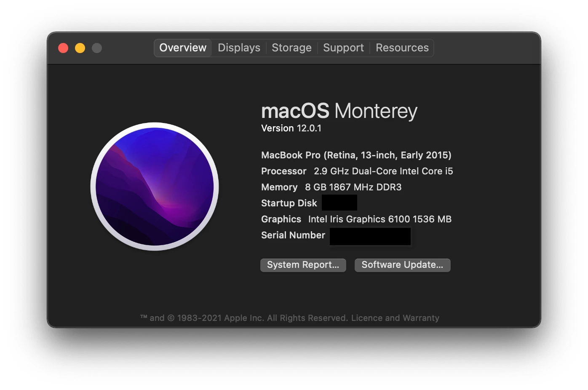Click the 2.9 GHz Dual-Core processor value
Viewport: 588px width, 390px height.
tap(383, 171)
